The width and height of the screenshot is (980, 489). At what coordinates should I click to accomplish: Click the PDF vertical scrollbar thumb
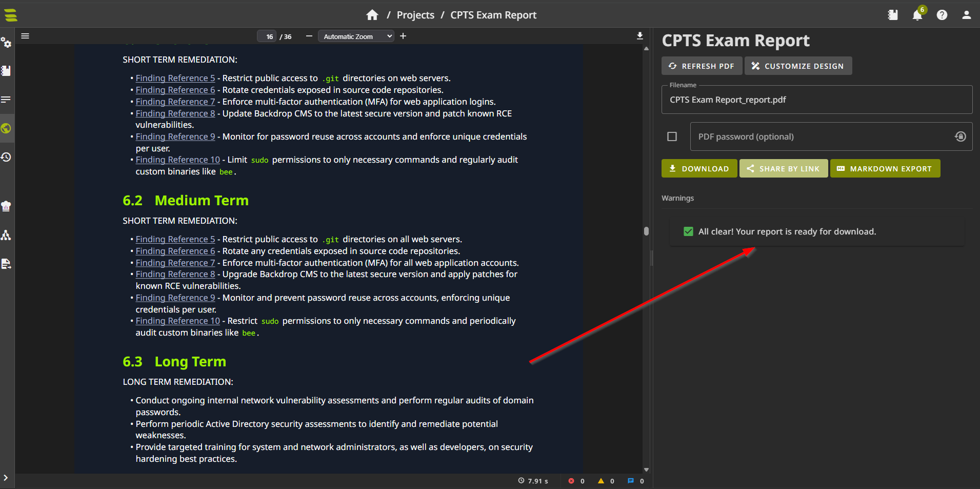pos(646,231)
